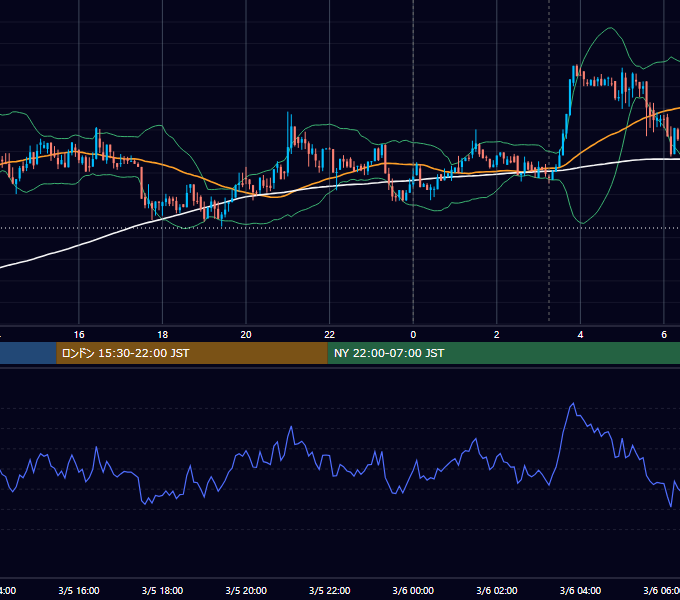Click the ロンドン 15:30-22:00 JST session bar
This screenshot has height=600, width=680.
tap(192, 353)
